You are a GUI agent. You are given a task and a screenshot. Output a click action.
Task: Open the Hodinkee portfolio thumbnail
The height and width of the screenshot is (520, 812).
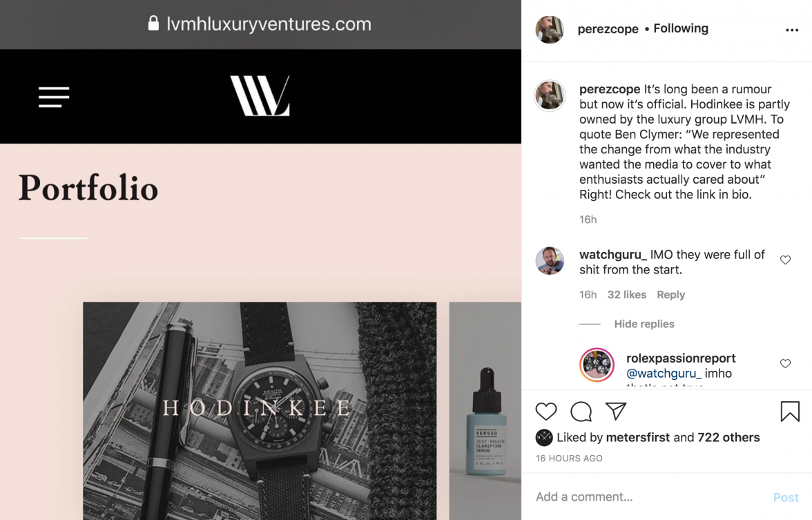click(x=260, y=411)
